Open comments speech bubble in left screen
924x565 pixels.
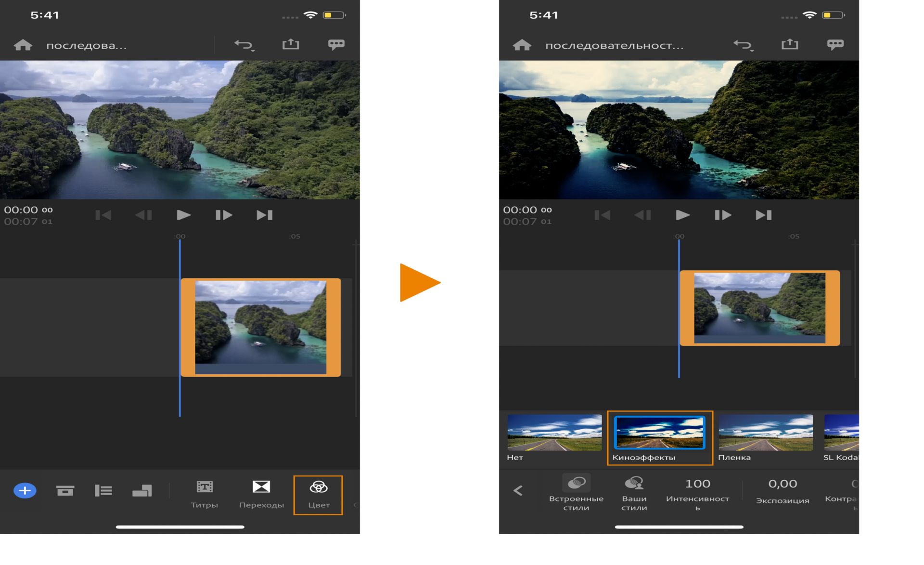(336, 45)
